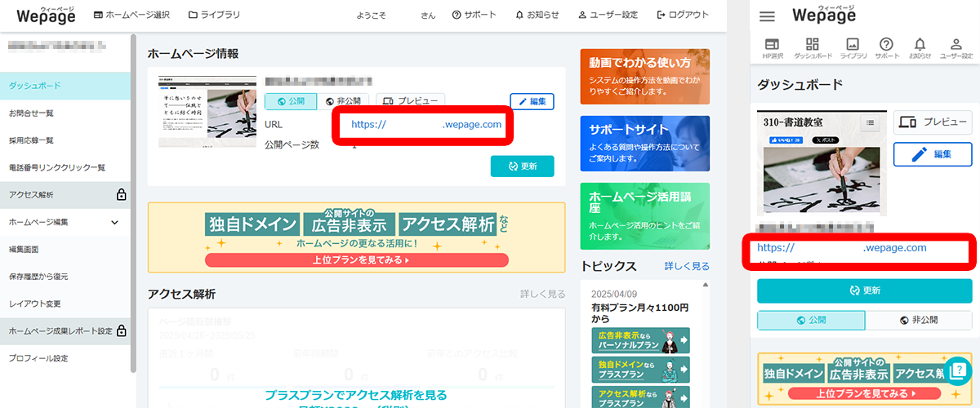Viewport: 980px width, 408px height.
Task: Open お問合せ一覧 in the left sidebar
Action: coord(31,113)
